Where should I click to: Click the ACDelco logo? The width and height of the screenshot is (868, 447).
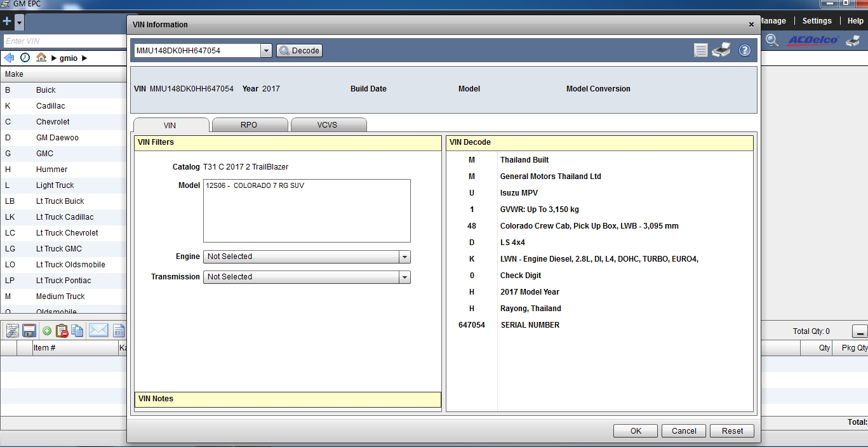[813, 41]
